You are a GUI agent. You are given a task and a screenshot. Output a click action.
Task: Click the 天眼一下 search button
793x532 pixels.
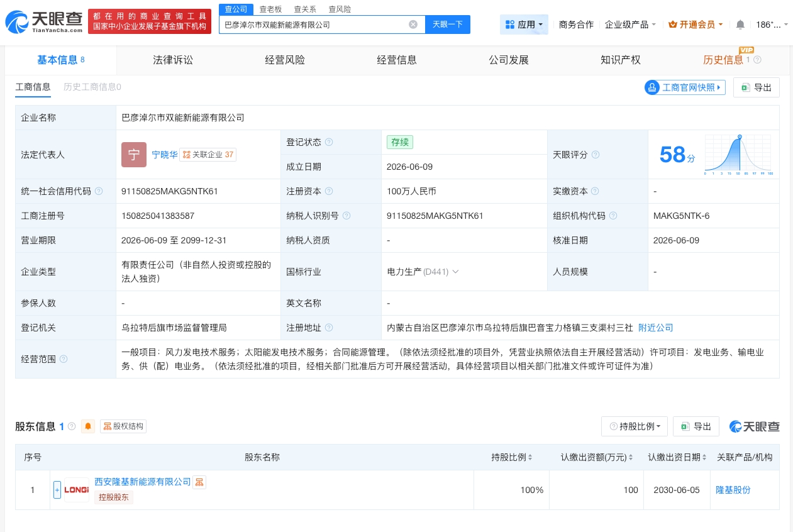(448, 25)
